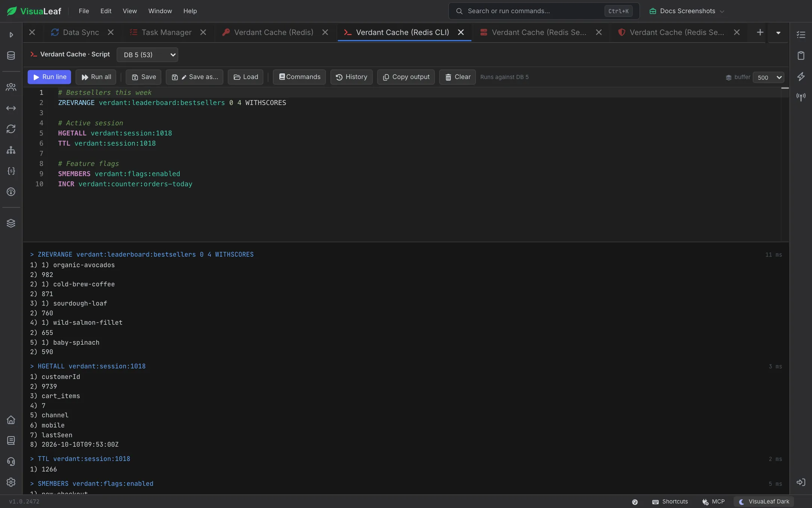This screenshot has width=812, height=508.
Task: Click the Load script button
Action: (245, 77)
